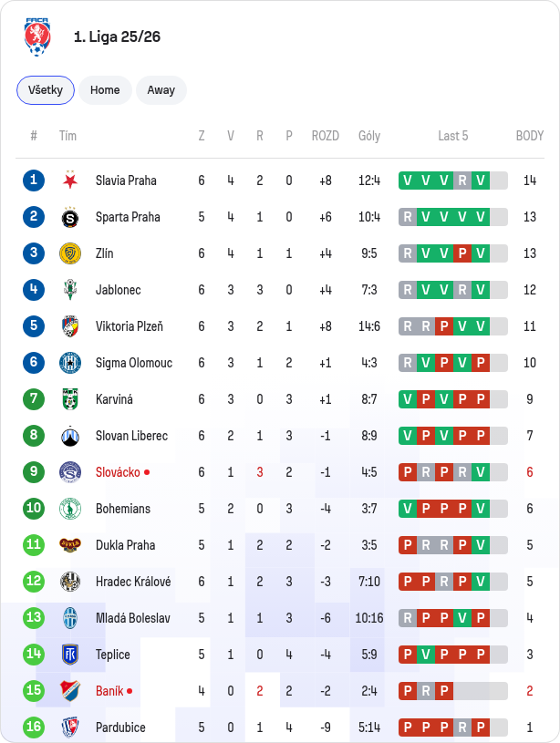Select the Karviná green club crest
Viewport: 560px width, 743px height.
[x=70, y=399]
